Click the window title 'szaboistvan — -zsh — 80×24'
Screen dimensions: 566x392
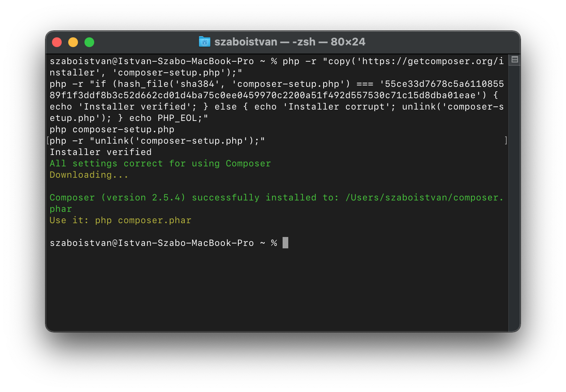pos(290,42)
